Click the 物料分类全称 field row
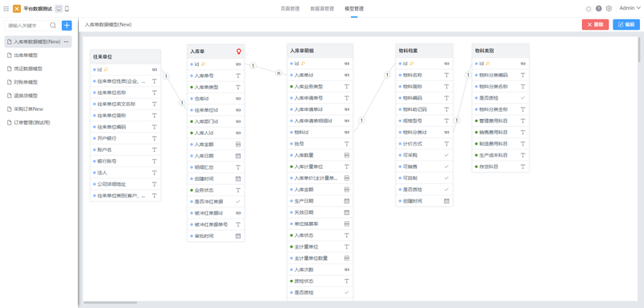The height and width of the screenshot is (308, 644). (500, 109)
